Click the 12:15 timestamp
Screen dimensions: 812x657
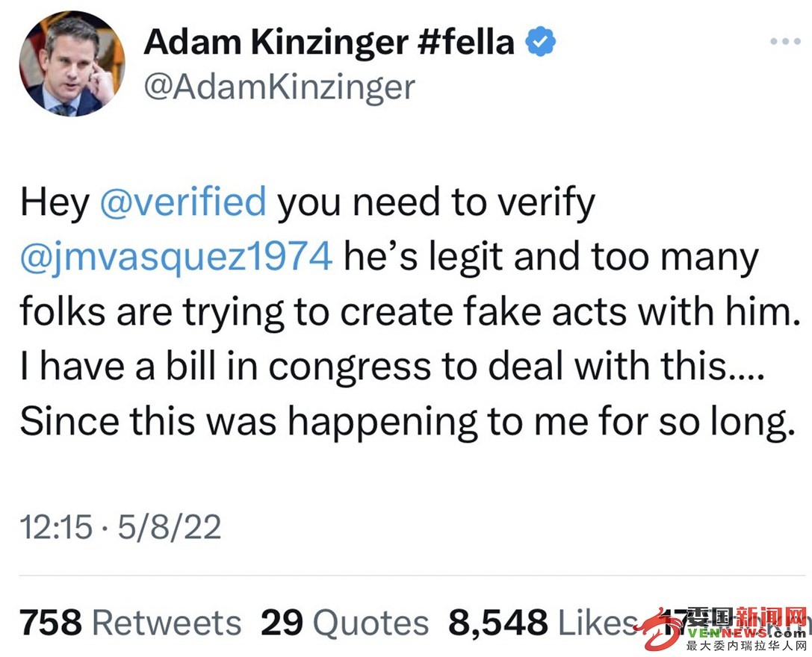(56, 527)
